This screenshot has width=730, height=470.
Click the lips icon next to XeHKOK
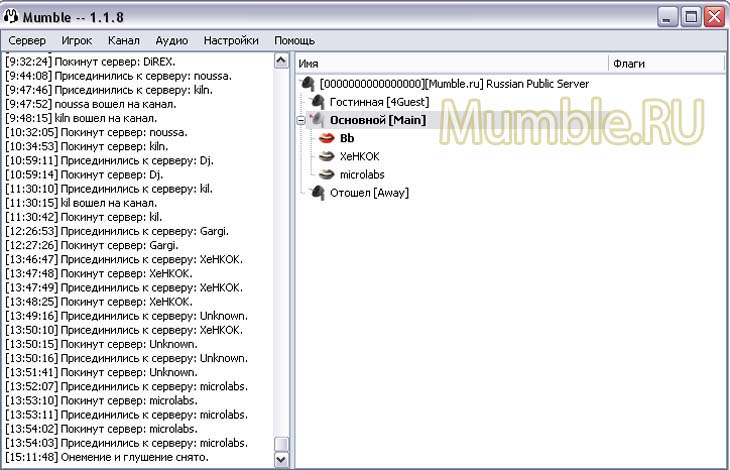click(x=327, y=156)
